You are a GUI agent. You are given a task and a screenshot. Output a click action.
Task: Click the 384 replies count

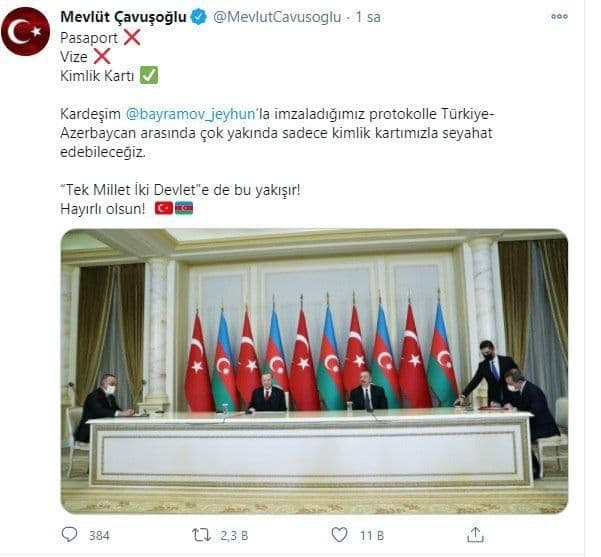[x=99, y=535]
